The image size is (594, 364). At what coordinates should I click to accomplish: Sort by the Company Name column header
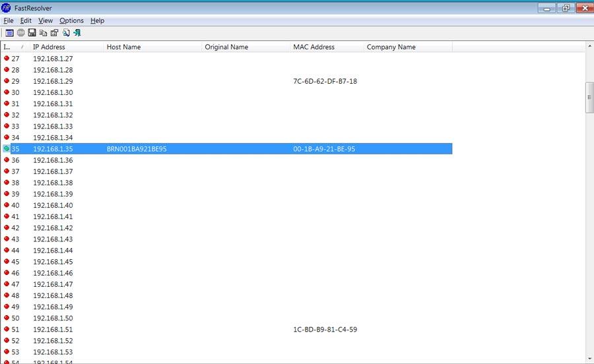point(408,47)
